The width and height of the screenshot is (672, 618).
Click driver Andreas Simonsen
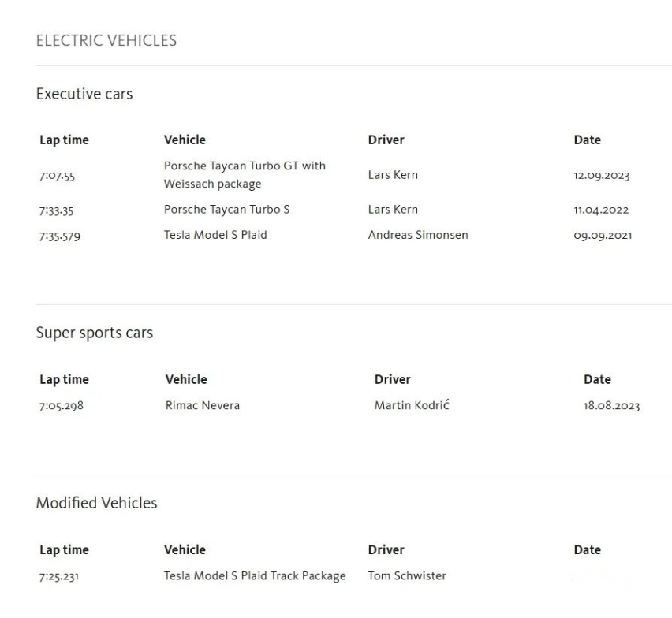coord(418,235)
